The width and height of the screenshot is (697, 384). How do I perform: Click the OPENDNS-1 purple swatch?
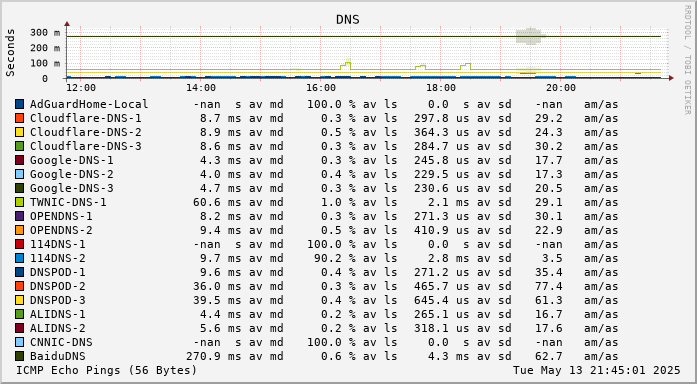tap(20, 216)
